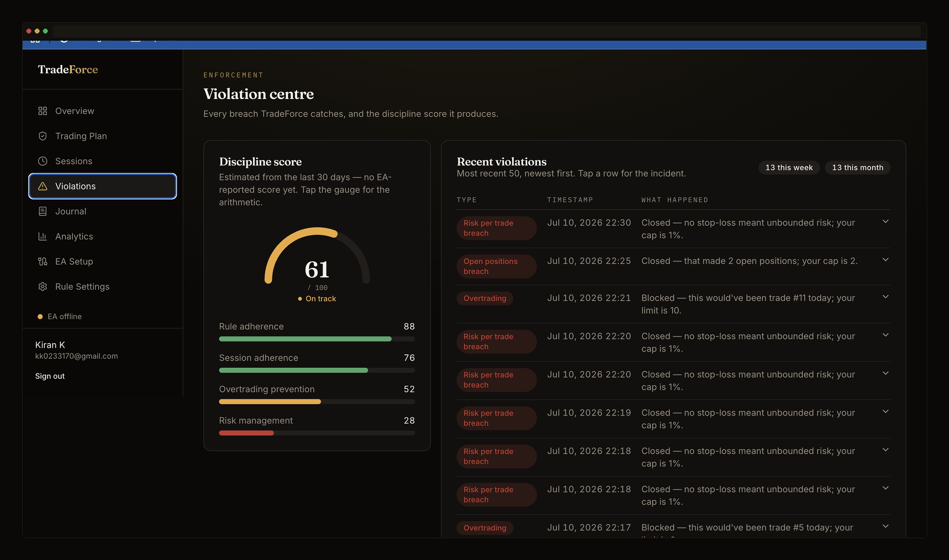This screenshot has height=560, width=949.
Task: Open EA Setup using its connector icon
Action: [43, 262]
